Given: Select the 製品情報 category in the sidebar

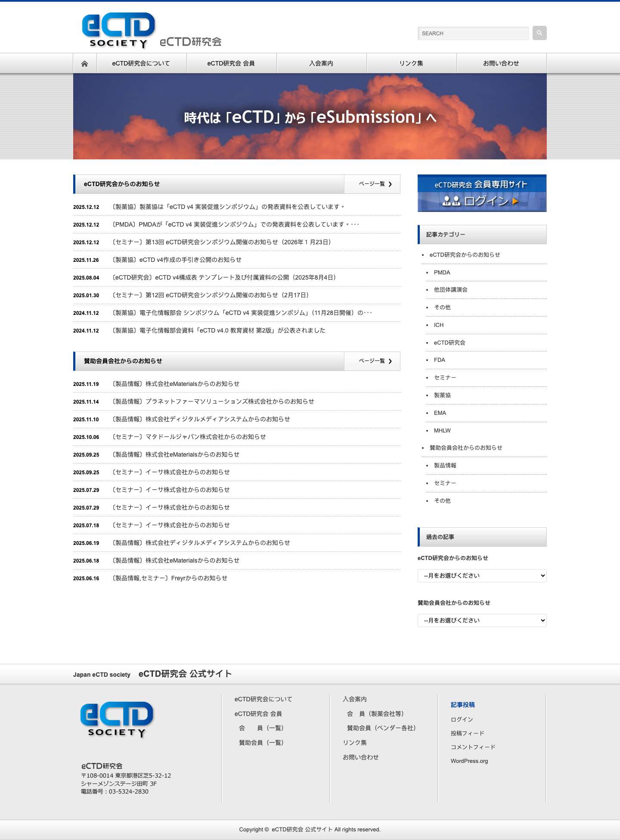Looking at the screenshot, I should point(445,466).
